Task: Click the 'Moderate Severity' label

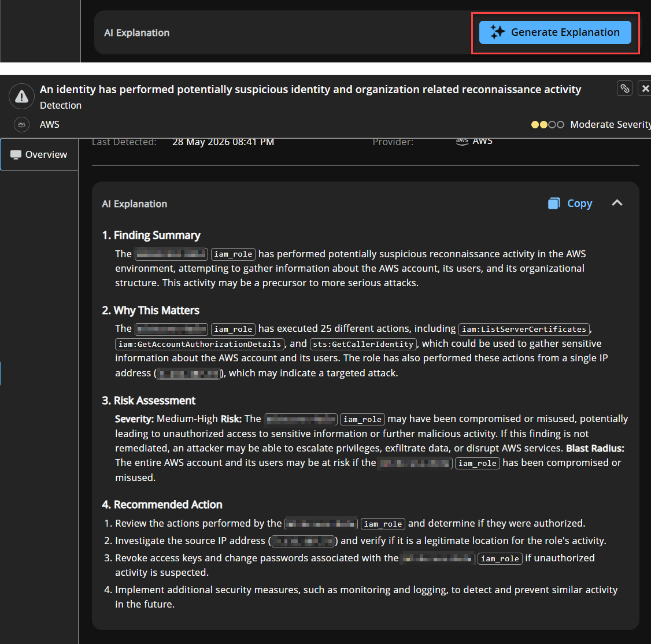Action: (x=611, y=124)
